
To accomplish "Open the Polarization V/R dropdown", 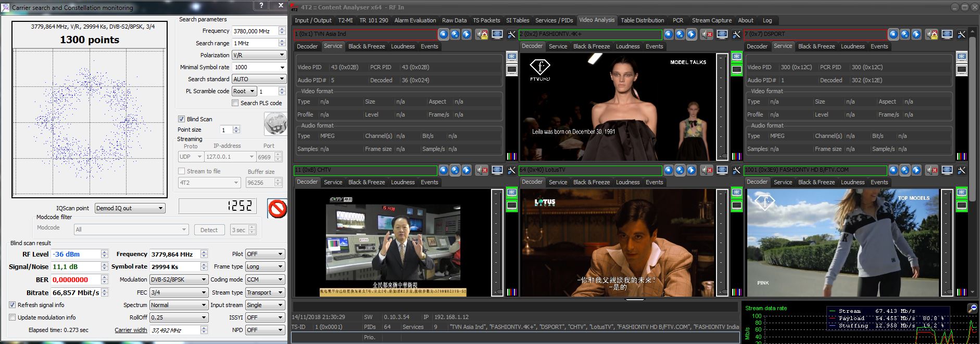I will point(259,55).
